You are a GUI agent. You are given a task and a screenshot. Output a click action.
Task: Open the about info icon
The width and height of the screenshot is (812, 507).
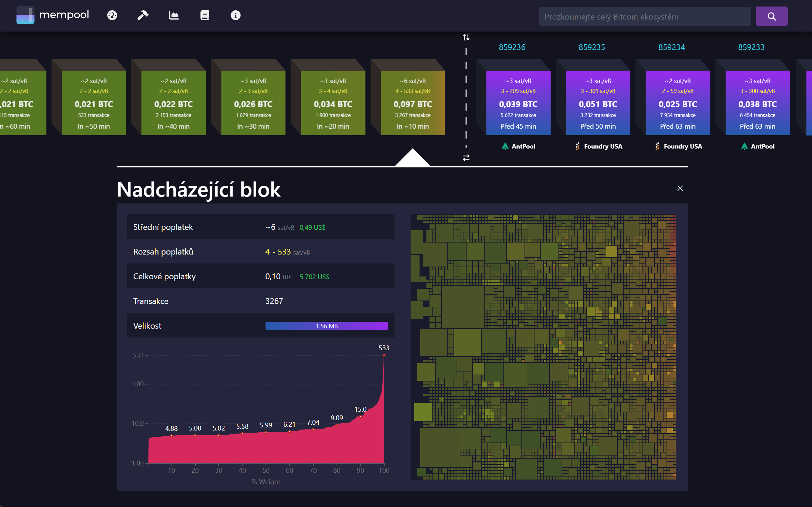pos(235,15)
